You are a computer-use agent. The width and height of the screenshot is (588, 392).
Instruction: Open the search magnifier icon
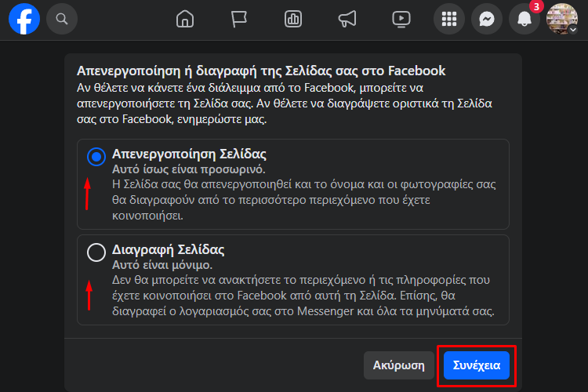point(62,19)
